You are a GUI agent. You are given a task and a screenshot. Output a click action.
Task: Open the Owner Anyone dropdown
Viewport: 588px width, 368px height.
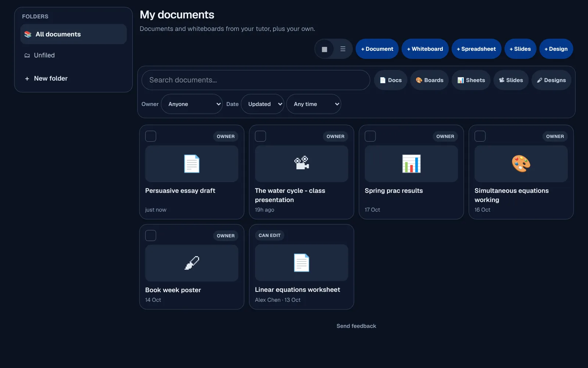192,104
